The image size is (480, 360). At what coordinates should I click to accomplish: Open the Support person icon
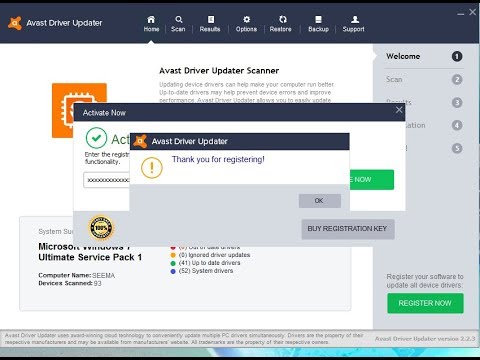click(355, 19)
